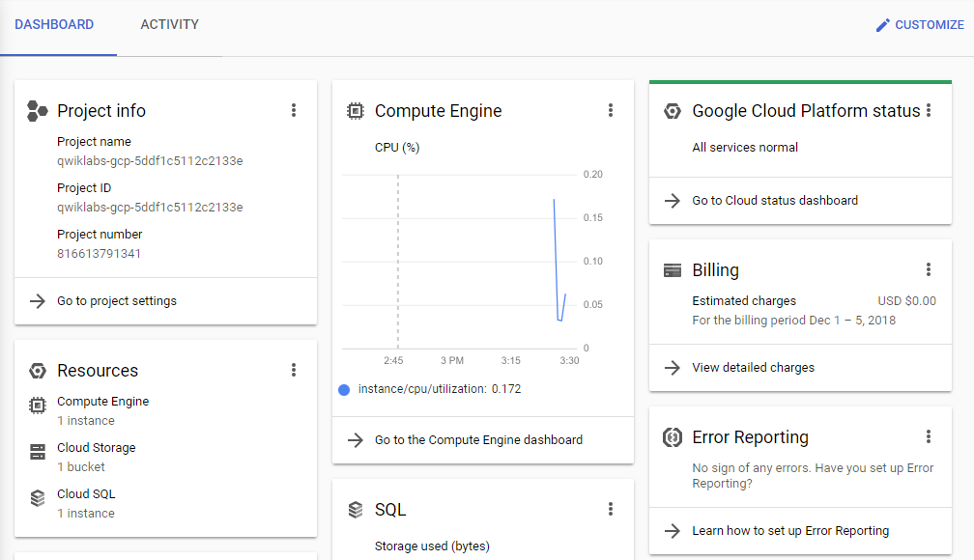
Task: Click the Compute Engine card header icon
Action: (356, 111)
